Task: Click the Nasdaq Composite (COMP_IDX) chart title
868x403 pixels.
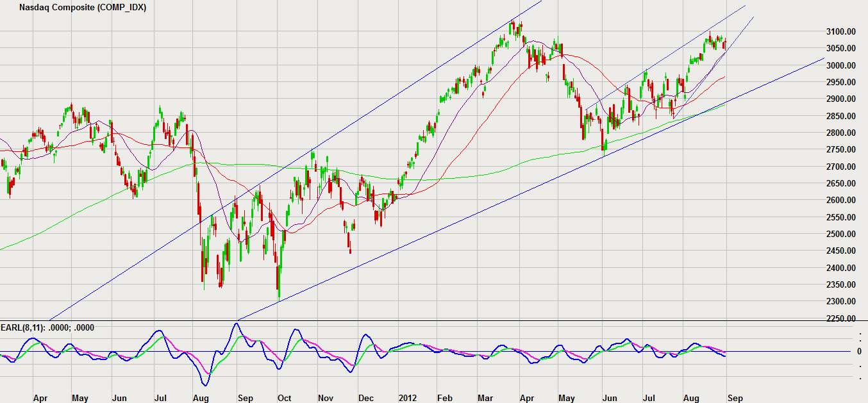Action: pos(82,8)
